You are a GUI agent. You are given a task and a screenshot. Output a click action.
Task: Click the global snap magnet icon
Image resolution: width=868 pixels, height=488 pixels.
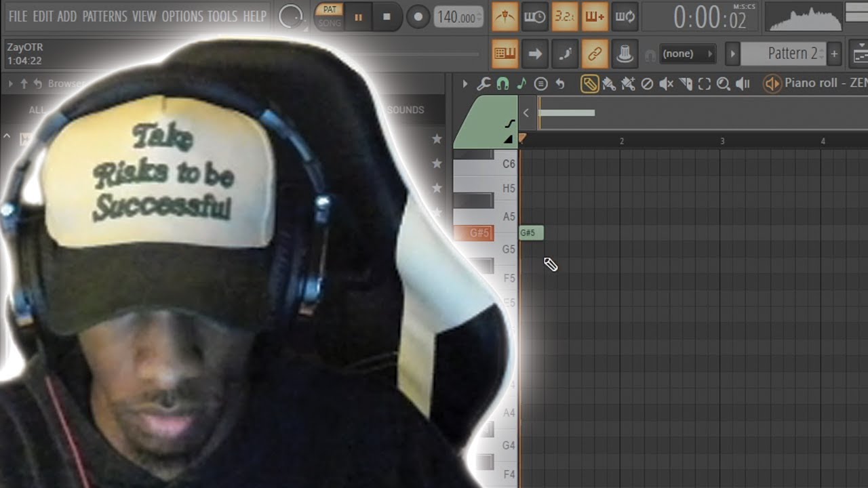[x=650, y=54]
